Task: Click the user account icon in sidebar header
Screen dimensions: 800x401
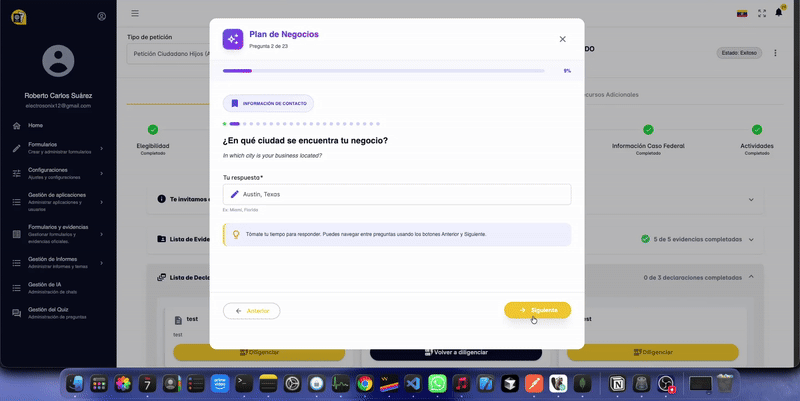Action: point(102,16)
